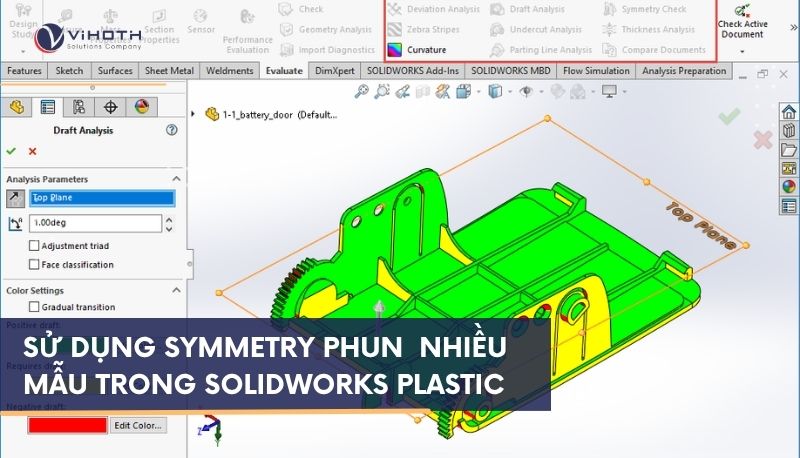Click the Edit Color button
Viewport: 800px width, 458px height.
pos(138,425)
